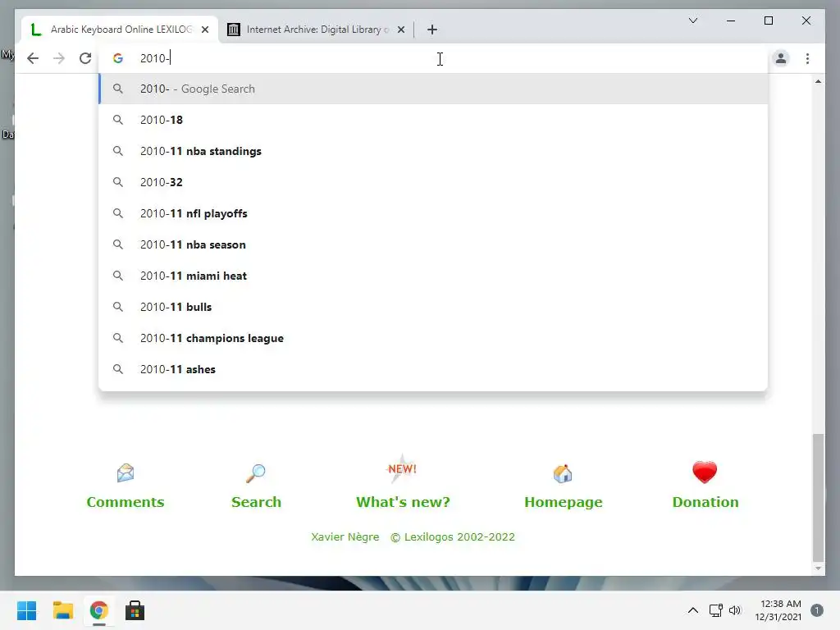Click the Lexilogos 2002-2022 copyright link
The width and height of the screenshot is (840, 630).
click(452, 536)
